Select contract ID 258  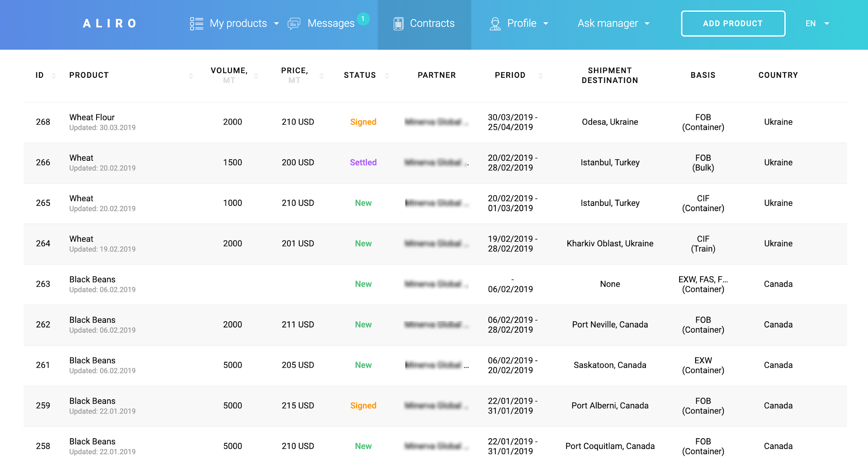43,446
